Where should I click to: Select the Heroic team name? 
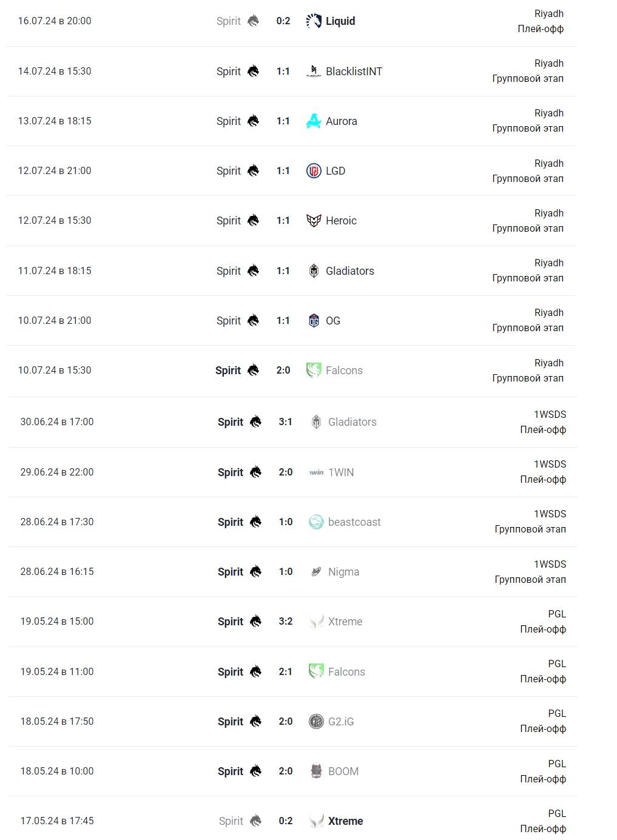click(341, 221)
